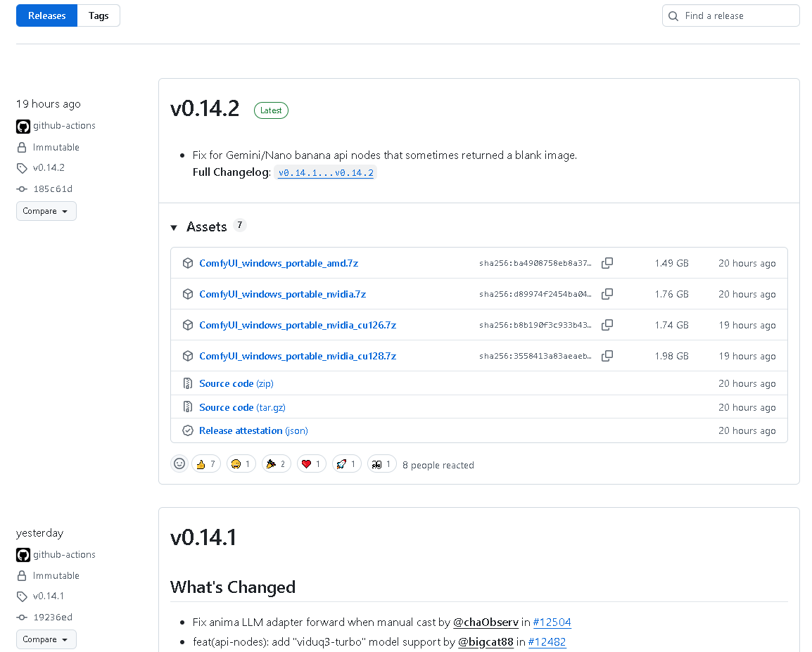Viewport: 812px width, 652px height.
Task: Click the Assets count badge 7
Action: 239,225
